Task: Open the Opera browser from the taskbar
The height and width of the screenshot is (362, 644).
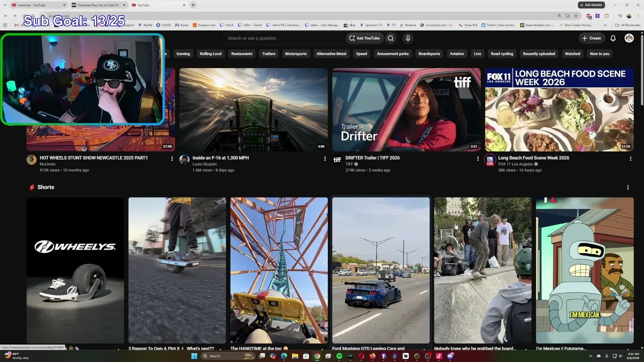Action: coord(361,356)
